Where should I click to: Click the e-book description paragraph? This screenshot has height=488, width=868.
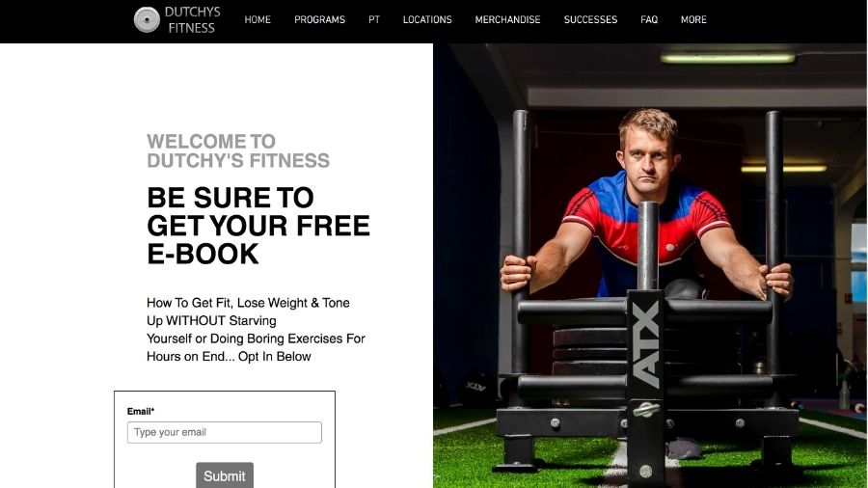click(256, 330)
